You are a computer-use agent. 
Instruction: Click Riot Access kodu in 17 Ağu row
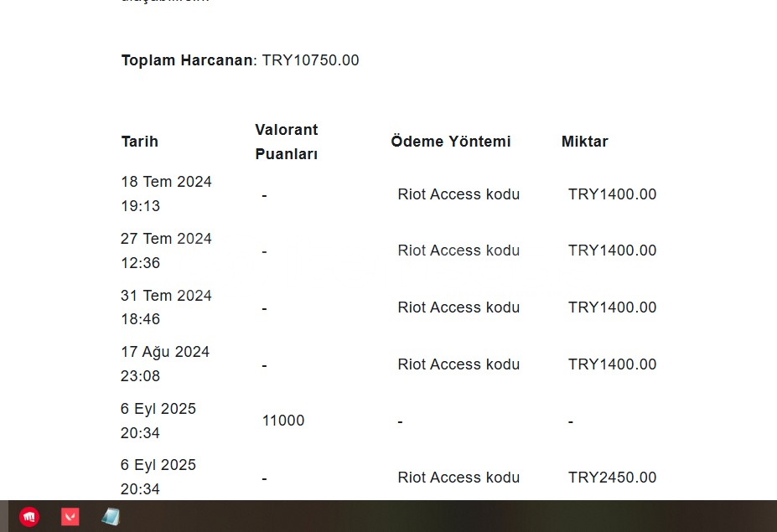pos(458,364)
